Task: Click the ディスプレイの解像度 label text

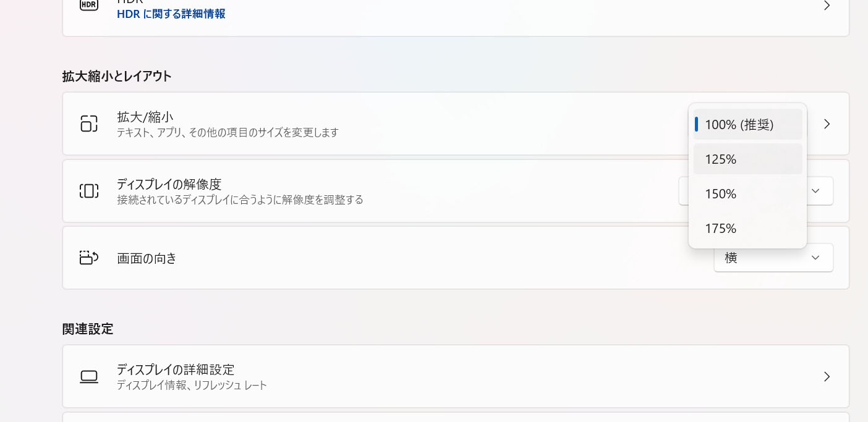Action: tap(169, 184)
